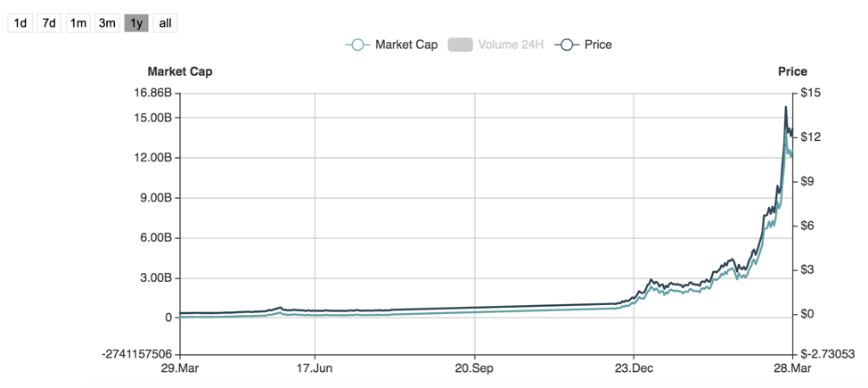Click the active 1y range button
The height and width of the screenshot is (388, 868).
click(x=135, y=22)
